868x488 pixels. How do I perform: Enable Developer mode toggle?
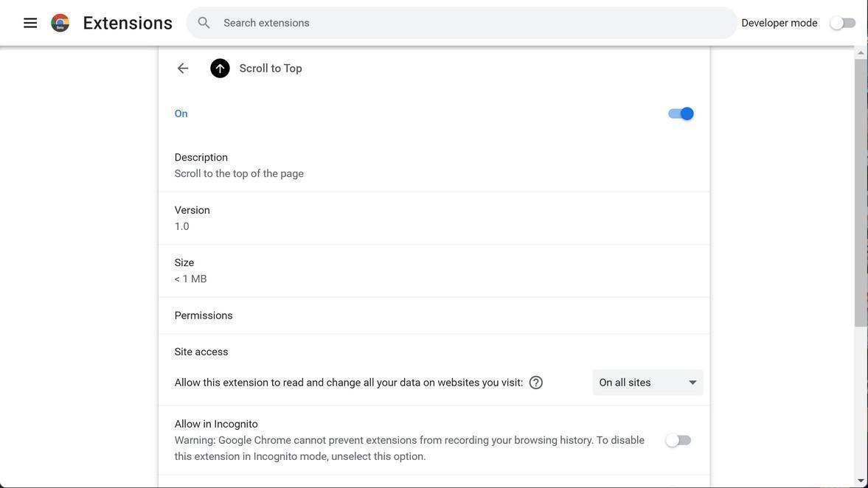(x=843, y=23)
